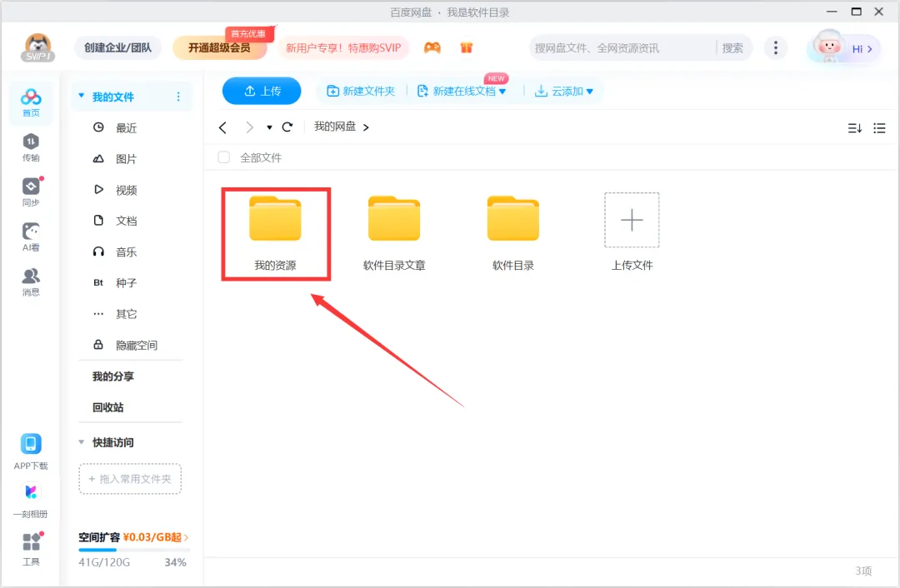Click the game controller icon
The image size is (900, 588).
pyautogui.click(x=432, y=47)
